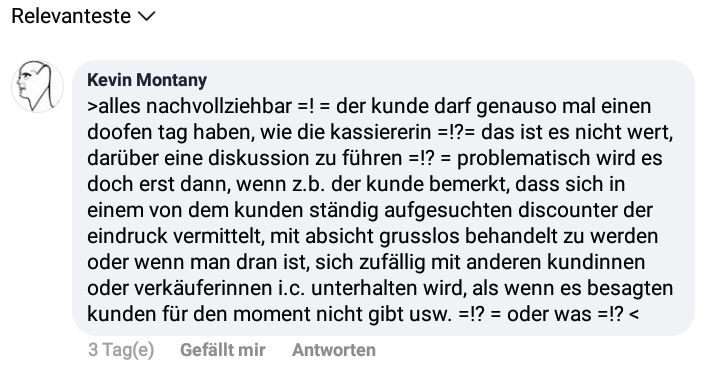Click the phrase oder was near comment end
The width and height of the screenshot is (706, 381).
549,314
